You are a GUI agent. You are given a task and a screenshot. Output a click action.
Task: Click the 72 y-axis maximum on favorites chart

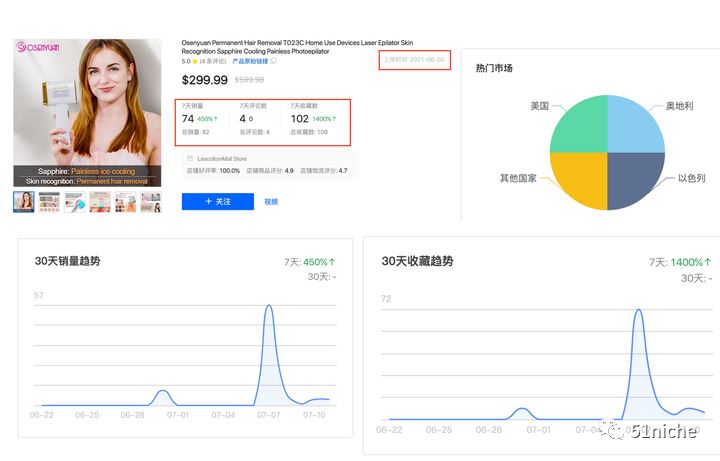[x=386, y=298]
